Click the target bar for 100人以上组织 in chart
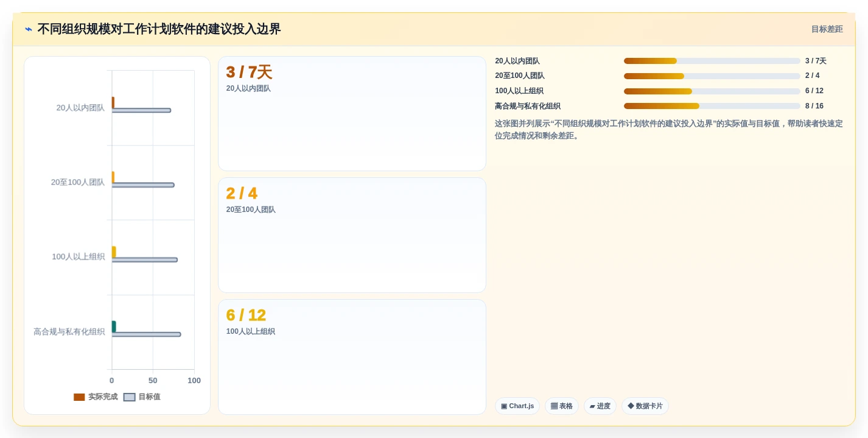868x438 pixels. pos(144,260)
